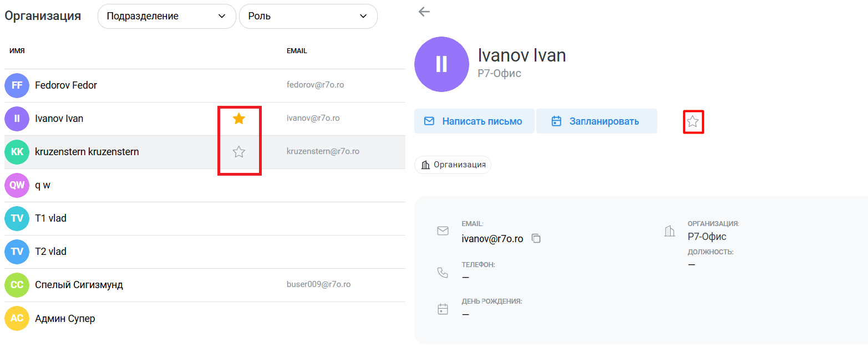Screen dimensions: 868x348
Task: Click the AC avatar of Админ Супер
Action: coord(17,318)
